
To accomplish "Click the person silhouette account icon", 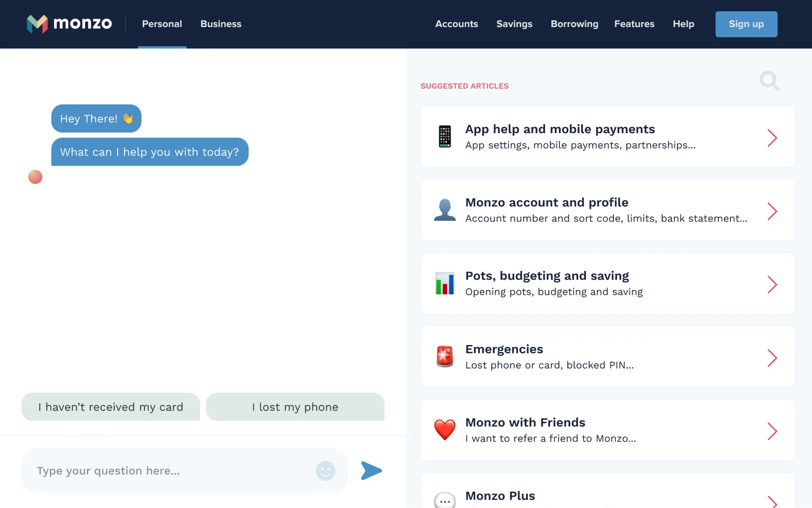I will pos(444,210).
